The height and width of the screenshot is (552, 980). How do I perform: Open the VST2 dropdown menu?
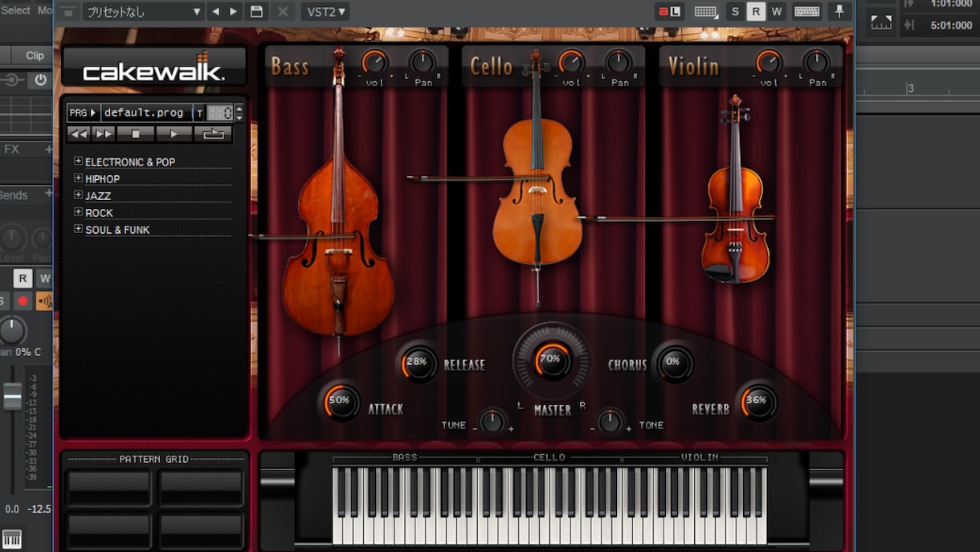[325, 11]
